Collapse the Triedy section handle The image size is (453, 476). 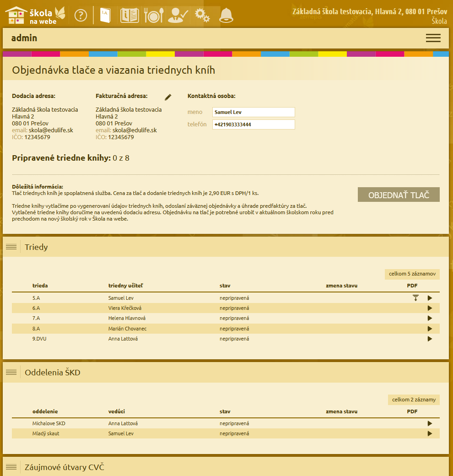pos(11,247)
